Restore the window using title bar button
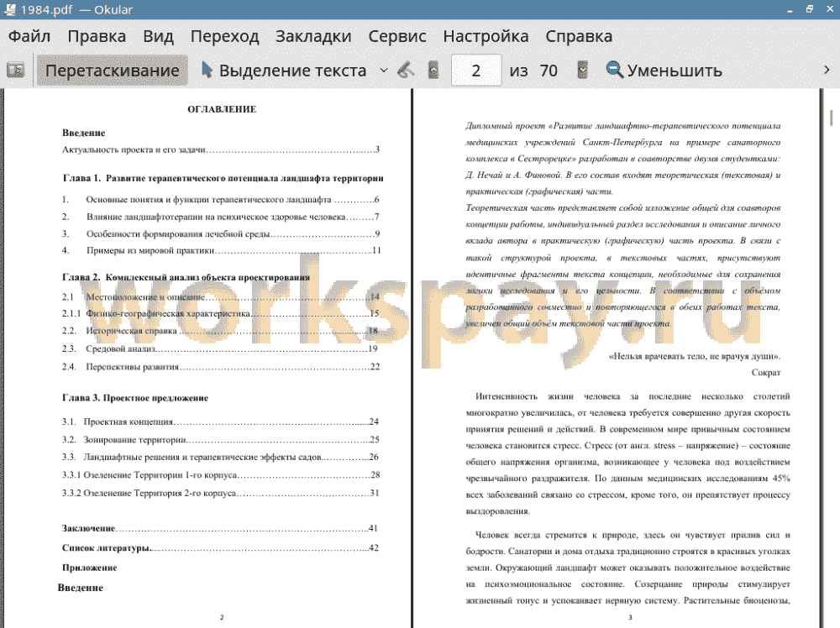Screen dimensions: 840x628 [x=810, y=9]
